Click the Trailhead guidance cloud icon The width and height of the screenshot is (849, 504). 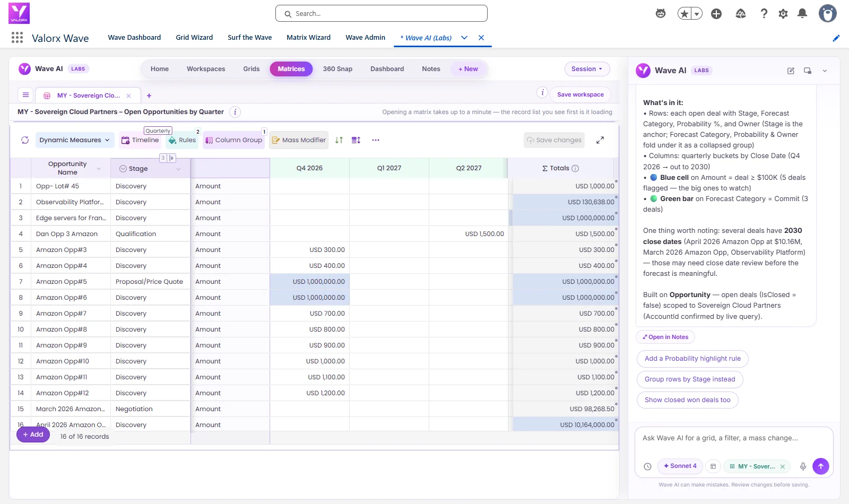(741, 14)
